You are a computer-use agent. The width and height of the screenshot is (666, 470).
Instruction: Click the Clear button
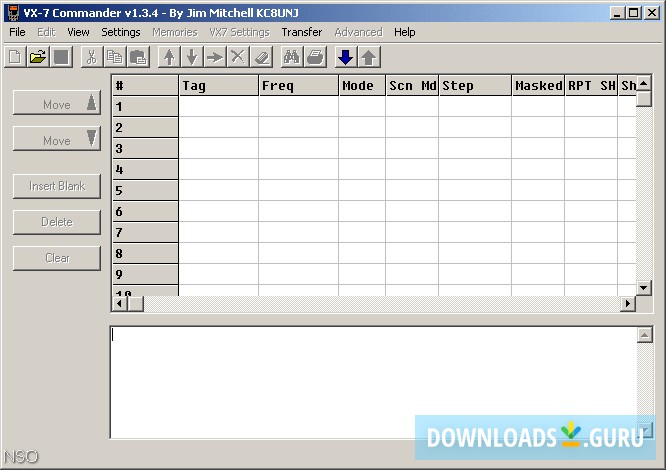(57, 258)
